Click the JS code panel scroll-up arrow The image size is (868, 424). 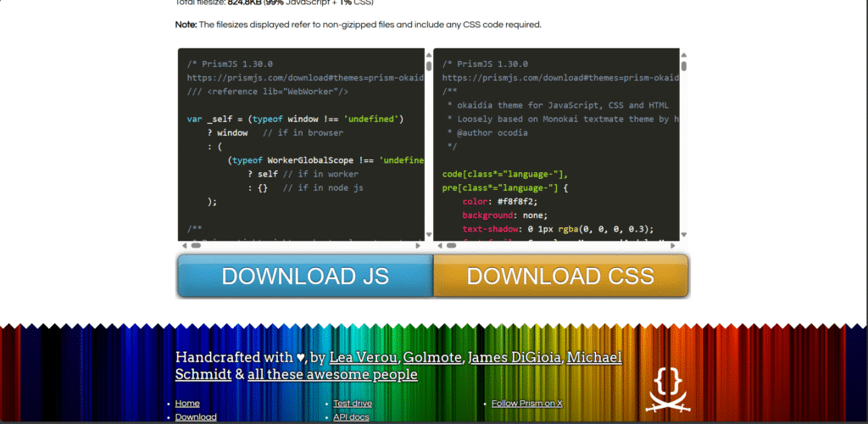coord(429,54)
